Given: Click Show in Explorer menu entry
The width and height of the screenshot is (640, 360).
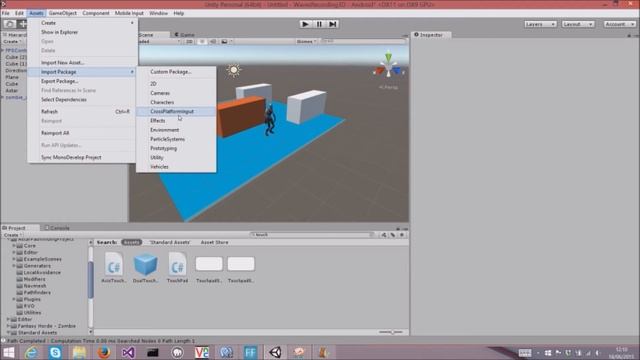Looking at the screenshot, I should (x=82, y=32).
